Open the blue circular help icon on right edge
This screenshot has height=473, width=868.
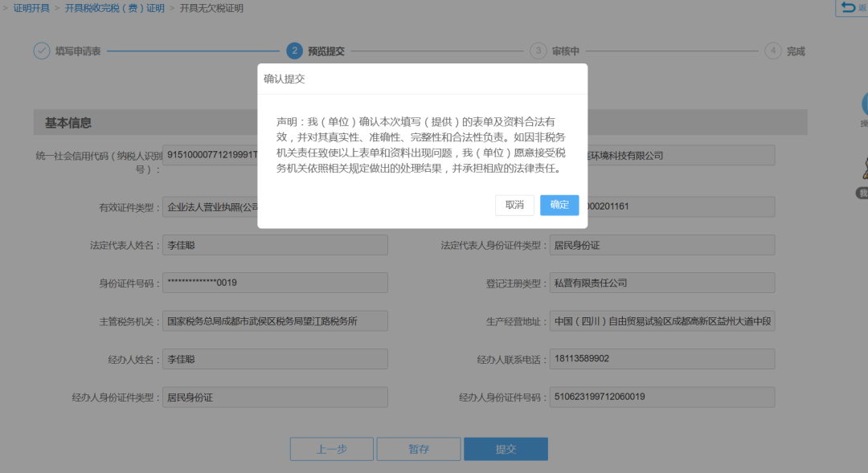864,104
